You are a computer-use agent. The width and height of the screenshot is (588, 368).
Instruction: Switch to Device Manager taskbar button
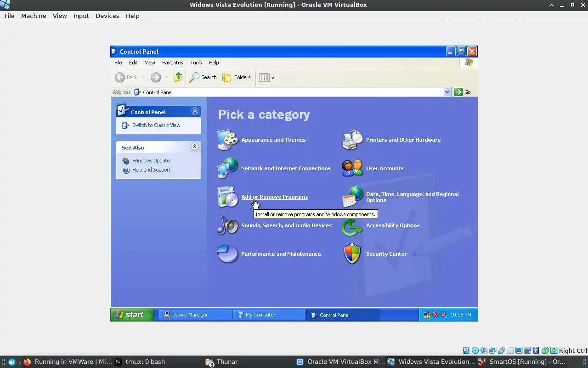[195, 315]
